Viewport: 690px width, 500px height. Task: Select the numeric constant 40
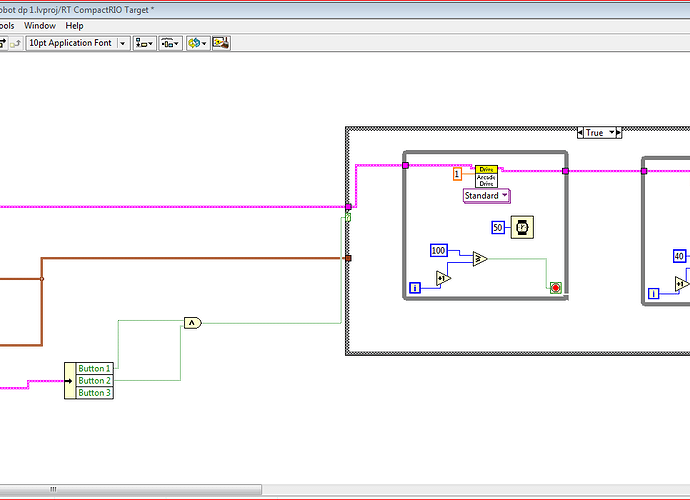pyautogui.click(x=679, y=256)
